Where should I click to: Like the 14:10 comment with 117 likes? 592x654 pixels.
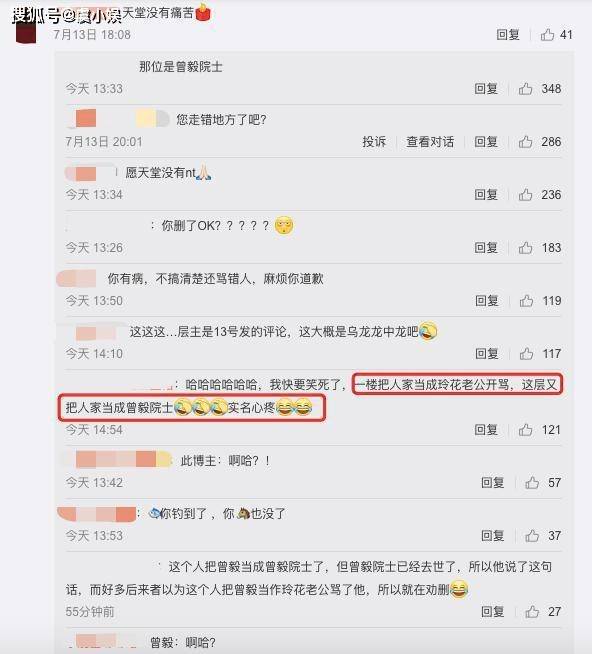pos(526,354)
